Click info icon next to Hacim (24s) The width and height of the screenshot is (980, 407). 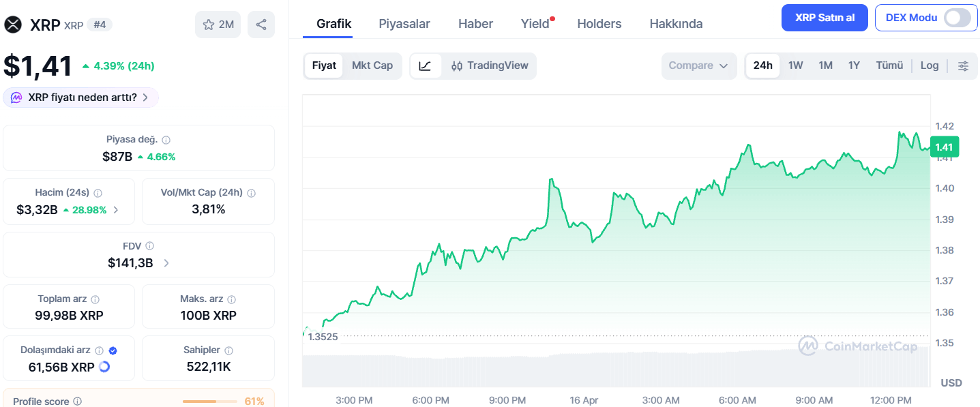click(x=98, y=193)
